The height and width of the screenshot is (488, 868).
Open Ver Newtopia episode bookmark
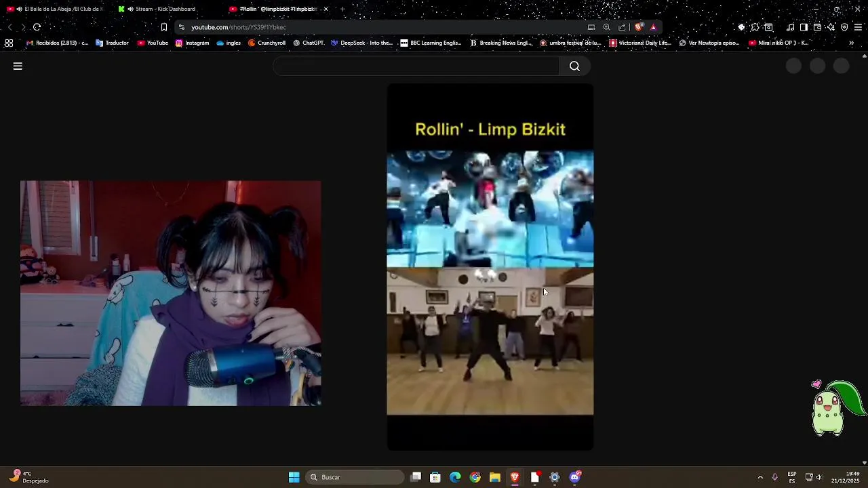[x=709, y=43]
